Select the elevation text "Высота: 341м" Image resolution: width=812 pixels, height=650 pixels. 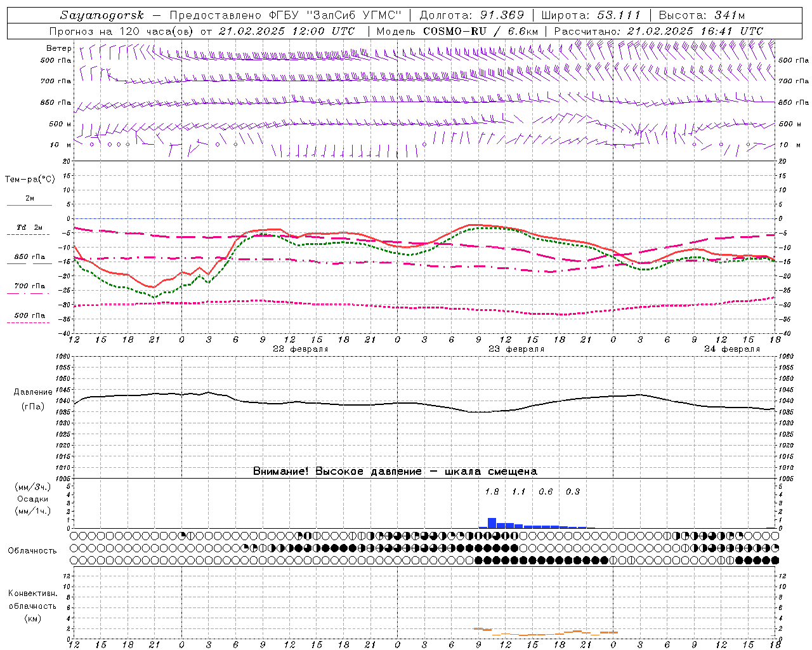(702, 15)
